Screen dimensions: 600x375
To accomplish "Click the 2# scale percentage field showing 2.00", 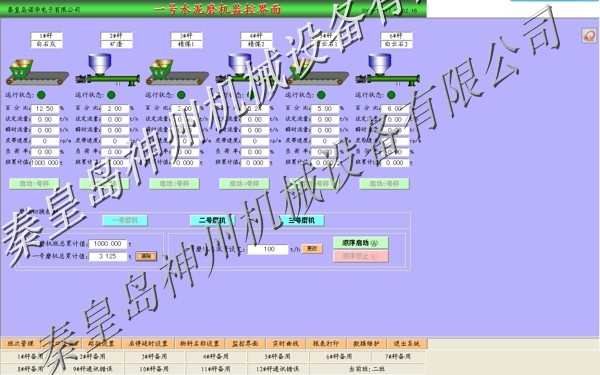I will click(115, 109).
